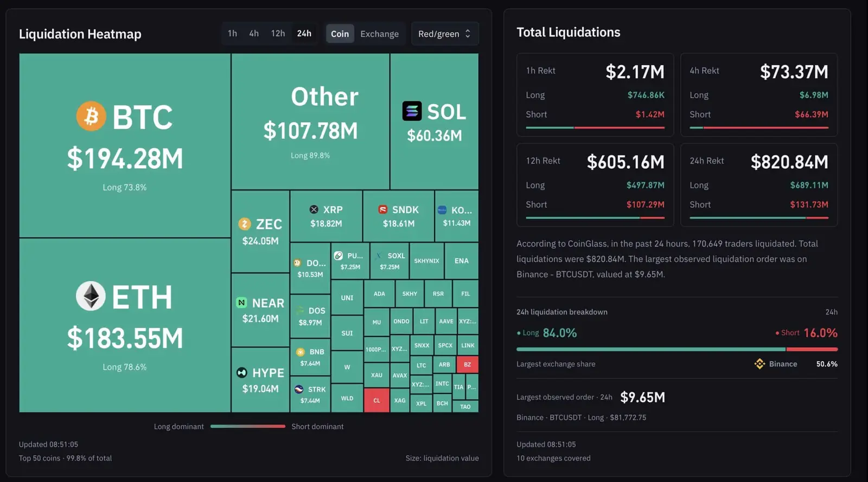Click the Ethereum logo icon in ETH tile
868x482 pixels.
pyautogui.click(x=91, y=296)
